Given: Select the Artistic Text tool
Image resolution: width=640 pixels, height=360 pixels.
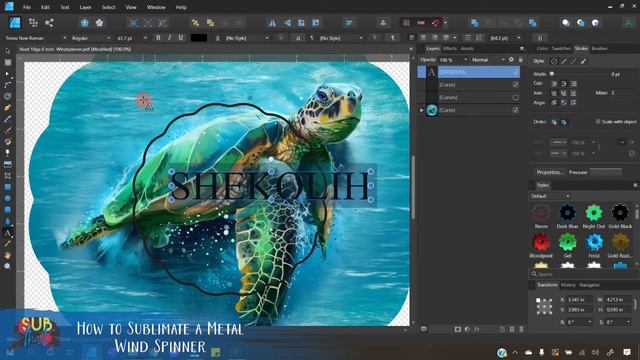Looking at the screenshot, I should (7, 233).
